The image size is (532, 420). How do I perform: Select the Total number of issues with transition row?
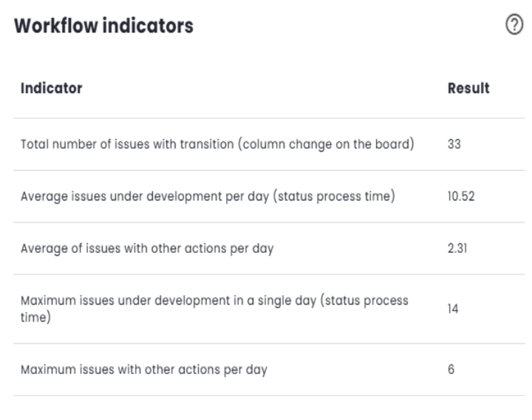click(x=216, y=144)
